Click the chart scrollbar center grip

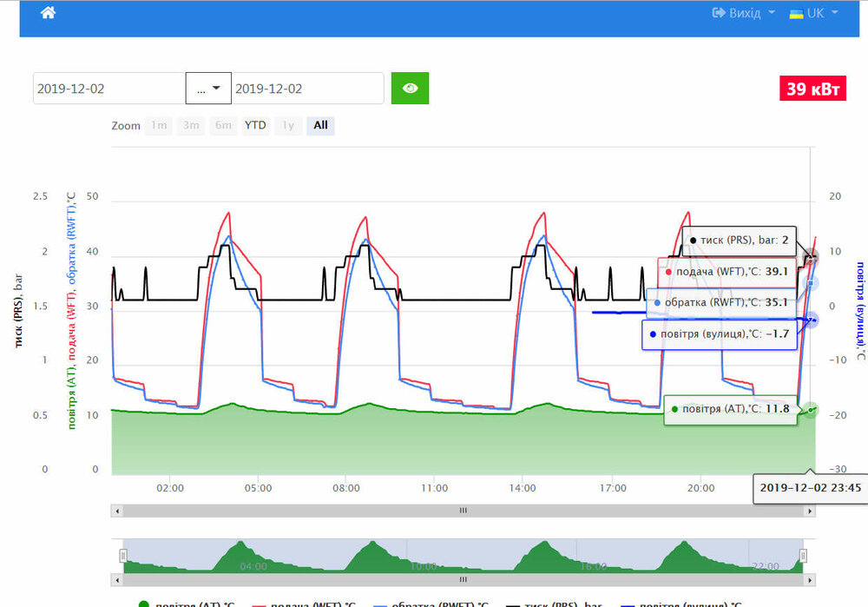click(464, 511)
